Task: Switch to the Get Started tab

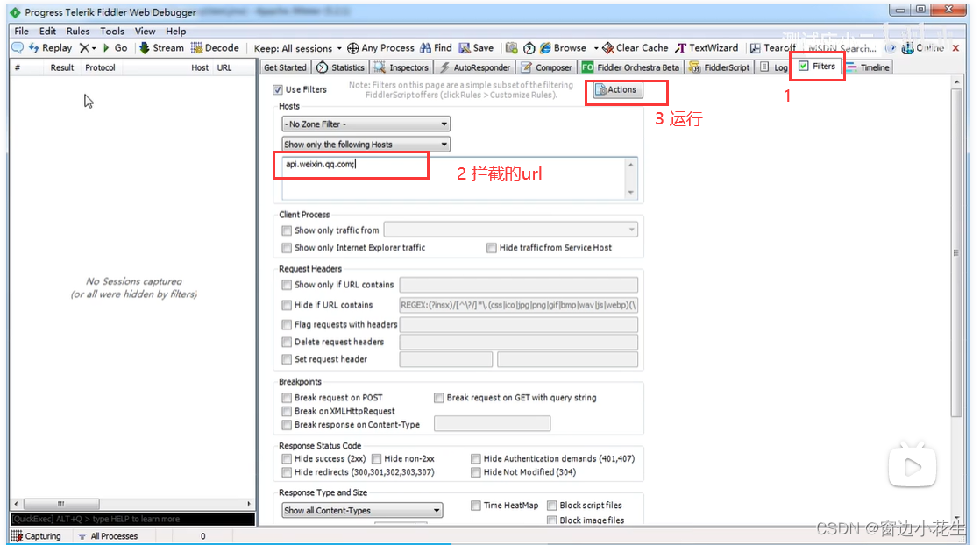Action: coord(285,67)
